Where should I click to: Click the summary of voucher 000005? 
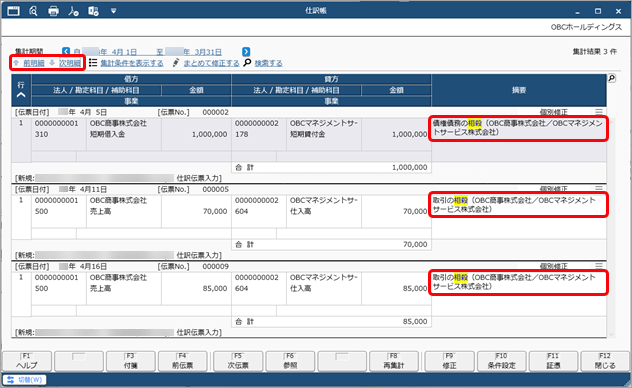click(514, 205)
